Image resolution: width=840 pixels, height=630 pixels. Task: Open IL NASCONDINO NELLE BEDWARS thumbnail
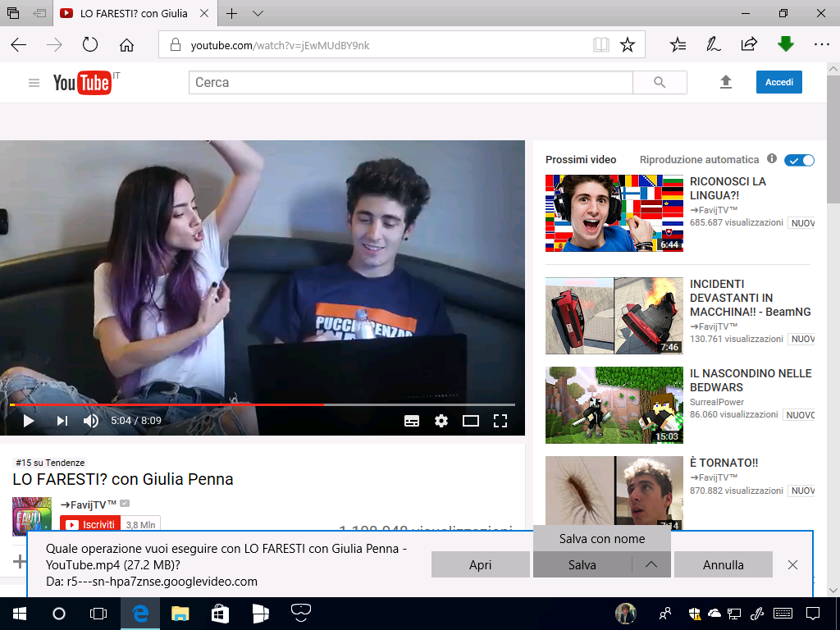pyautogui.click(x=614, y=405)
